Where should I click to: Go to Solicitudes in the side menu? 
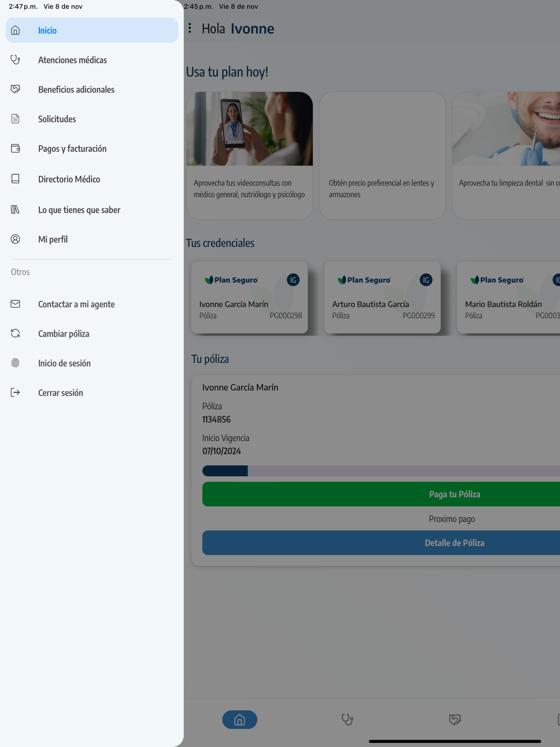pos(92,119)
